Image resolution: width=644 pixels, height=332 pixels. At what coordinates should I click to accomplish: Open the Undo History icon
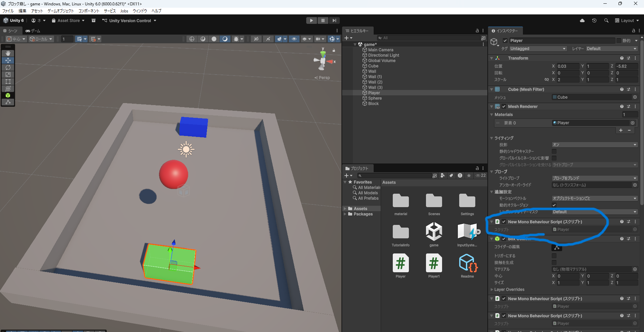point(594,20)
